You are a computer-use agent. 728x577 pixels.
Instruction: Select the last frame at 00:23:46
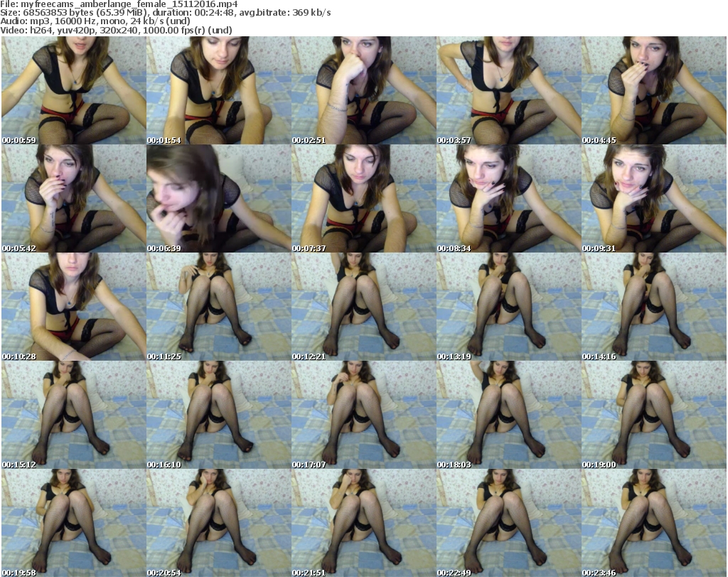[654, 523]
